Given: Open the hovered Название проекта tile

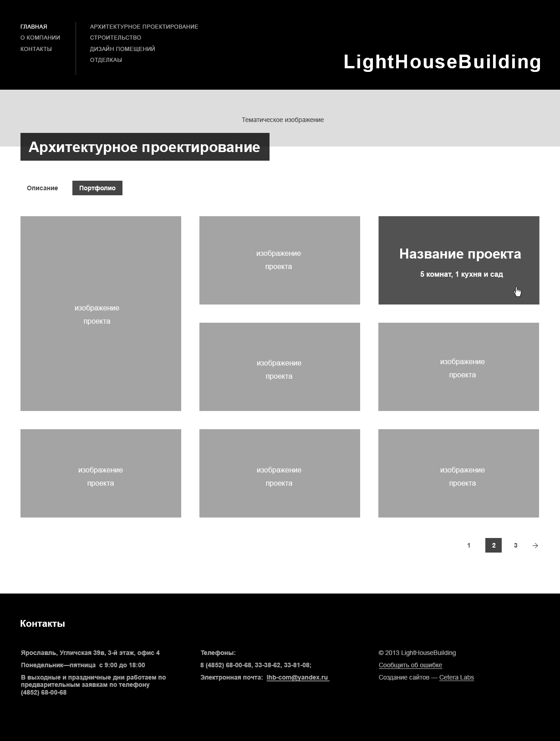Looking at the screenshot, I should tap(458, 260).
